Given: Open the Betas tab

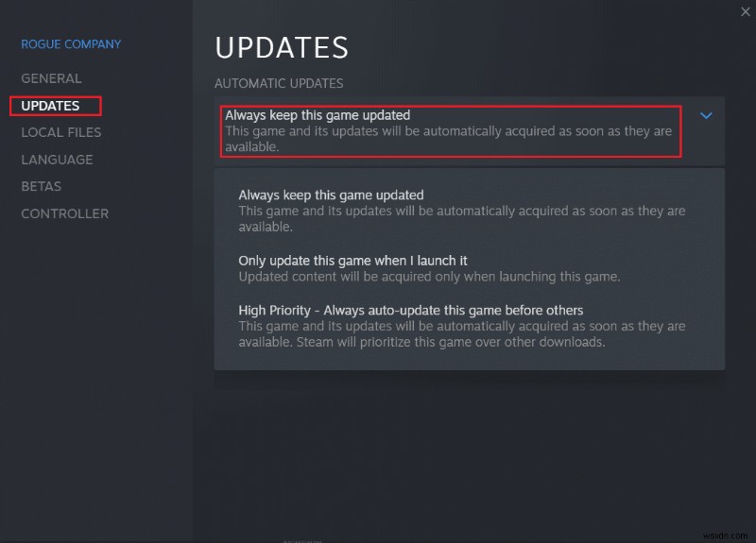Looking at the screenshot, I should pos(41,186).
